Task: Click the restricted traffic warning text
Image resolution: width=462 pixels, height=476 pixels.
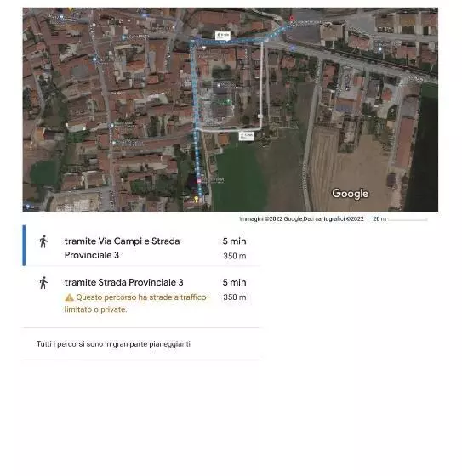Action: pos(135,303)
